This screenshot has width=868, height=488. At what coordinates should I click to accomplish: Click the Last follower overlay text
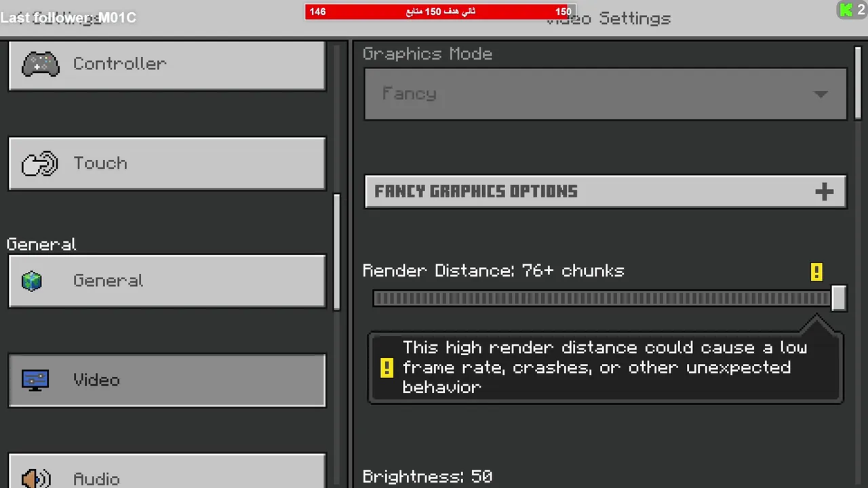tap(68, 18)
